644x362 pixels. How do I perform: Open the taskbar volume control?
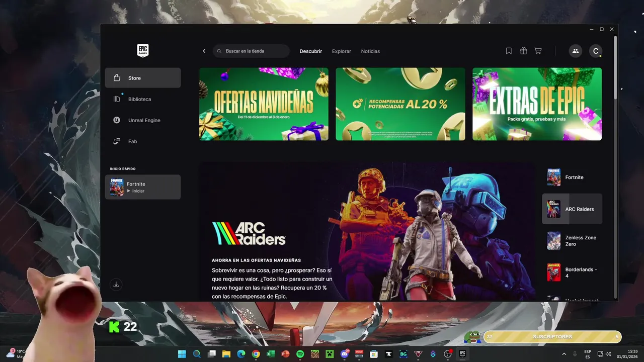click(608, 354)
